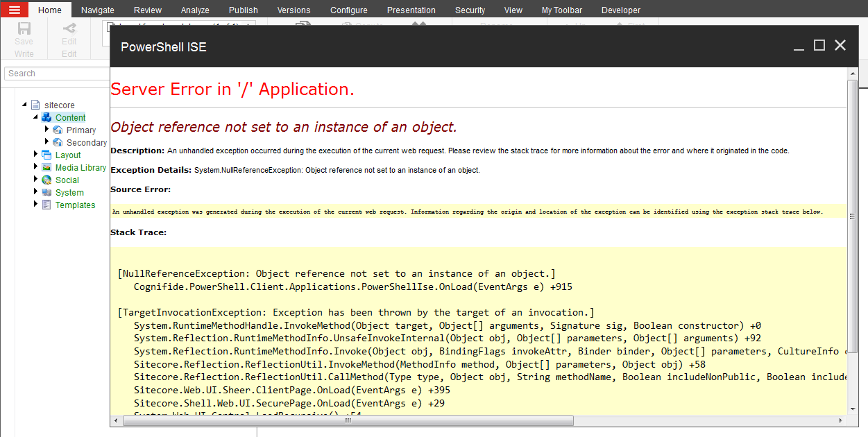The height and width of the screenshot is (437, 868).
Task: Select the Content node icon
Action: coord(46,118)
